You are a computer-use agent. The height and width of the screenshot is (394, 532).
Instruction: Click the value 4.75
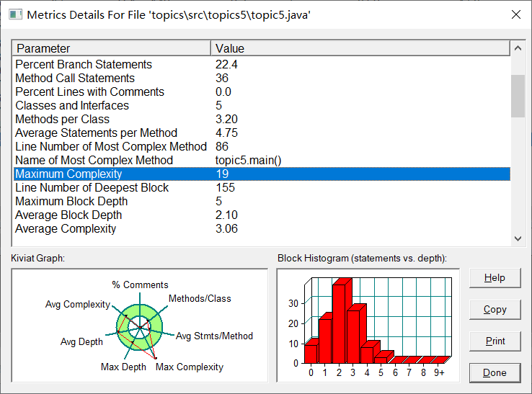(x=226, y=133)
